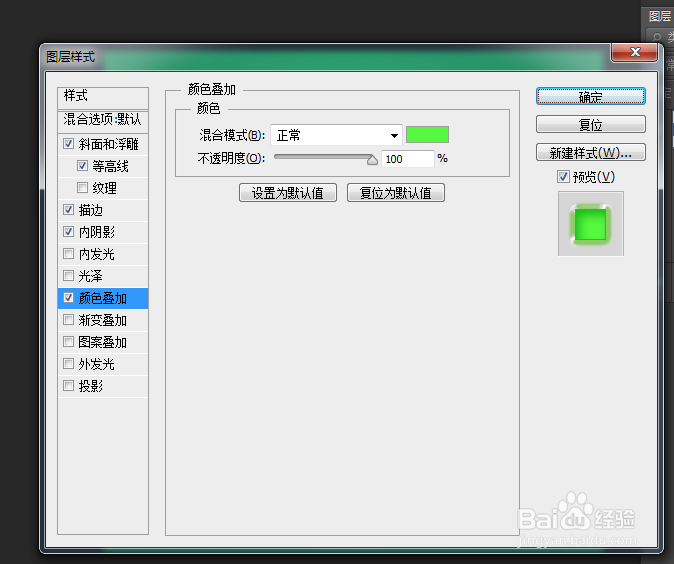Enable the 投影 checkbox
Viewport: 674px width, 564px height.
pyautogui.click(x=68, y=386)
